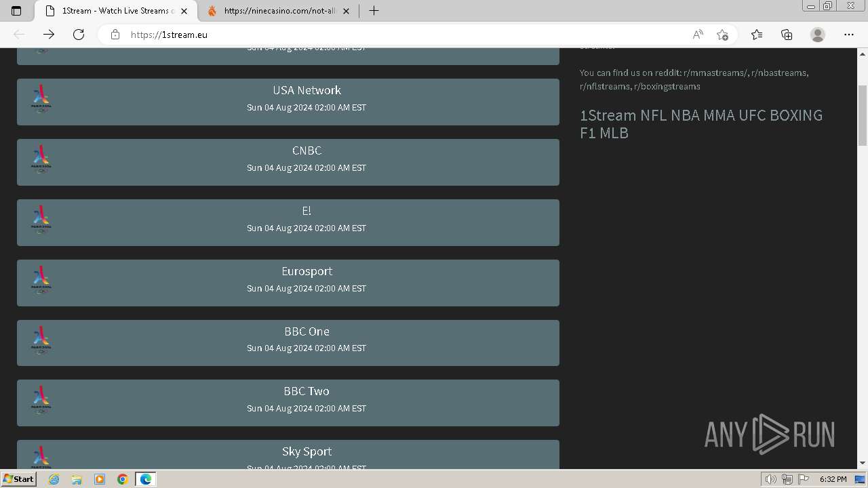Open the CNBC stream card
The width and height of the screenshot is (868, 488).
pyautogui.click(x=288, y=162)
